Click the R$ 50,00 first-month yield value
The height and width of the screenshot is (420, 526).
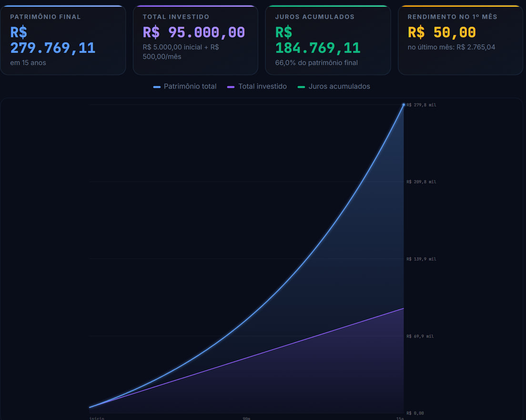[442, 32]
